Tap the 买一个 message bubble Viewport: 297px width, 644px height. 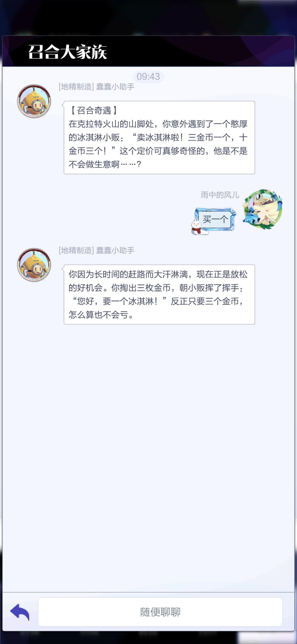point(215,219)
